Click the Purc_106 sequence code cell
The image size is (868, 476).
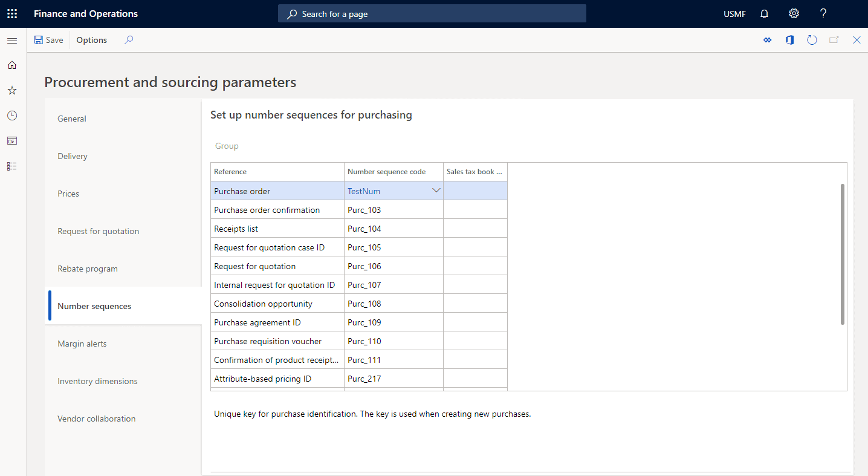(394, 266)
